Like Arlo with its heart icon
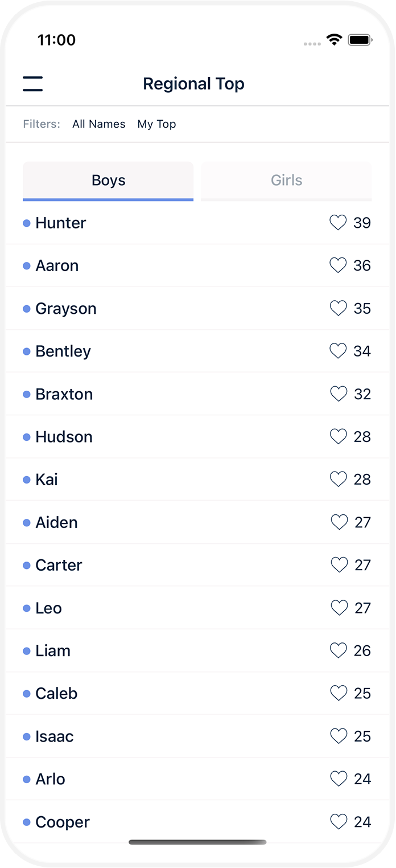The width and height of the screenshot is (396, 868). pyautogui.click(x=339, y=779)
